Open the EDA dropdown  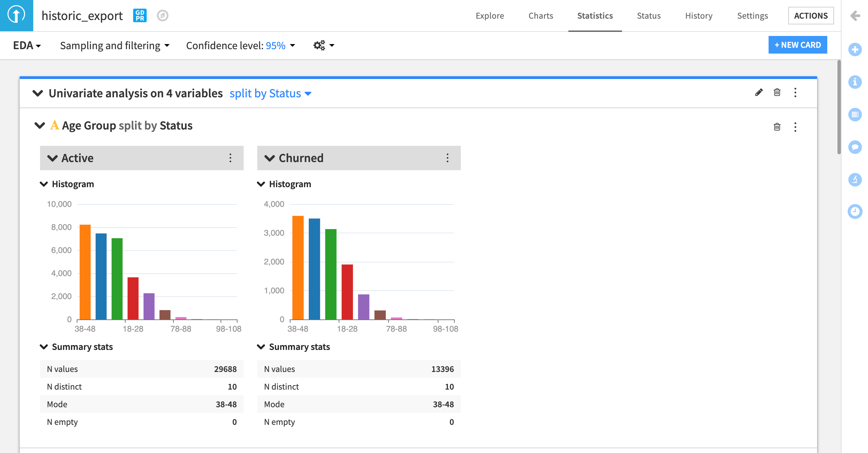[x=27, y=45]
